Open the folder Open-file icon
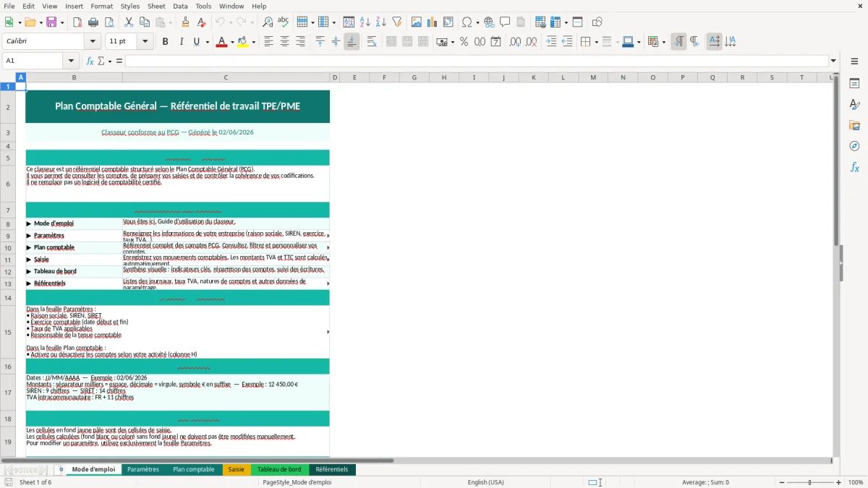The height and width of the screenshot is (488, 868). click(30, 22)
